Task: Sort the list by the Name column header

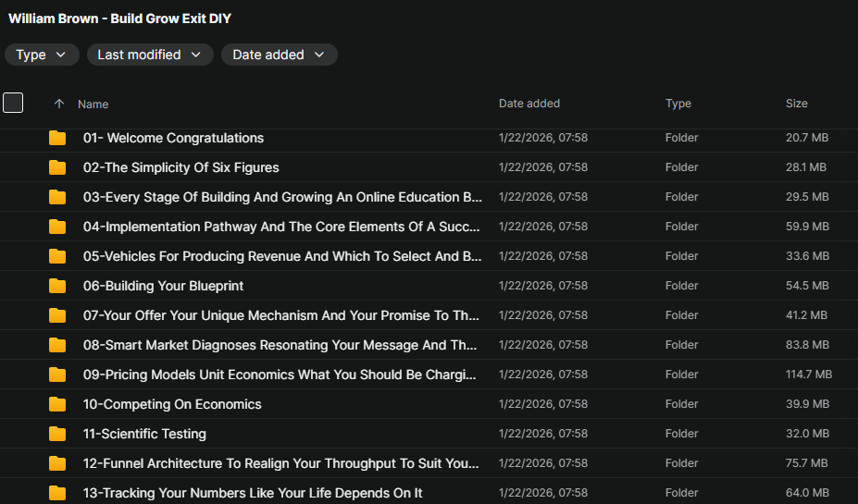Action: 93,104
